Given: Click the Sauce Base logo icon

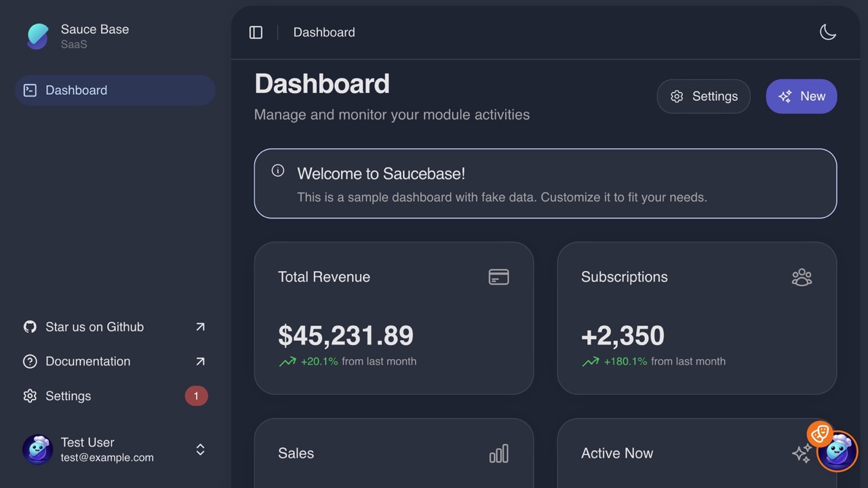Looking at the screenshot, I should 38,37.
